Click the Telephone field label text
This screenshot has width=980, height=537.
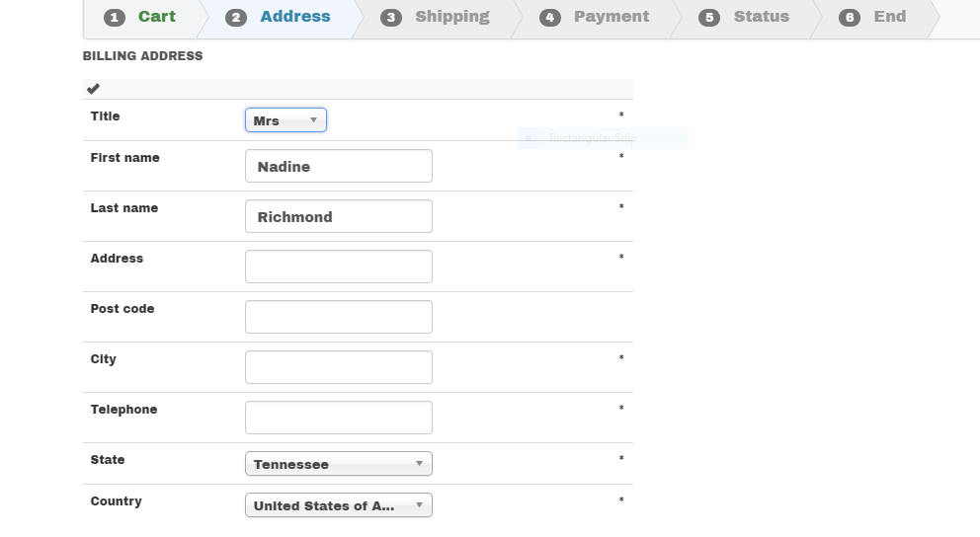click(x=123, y=410)
